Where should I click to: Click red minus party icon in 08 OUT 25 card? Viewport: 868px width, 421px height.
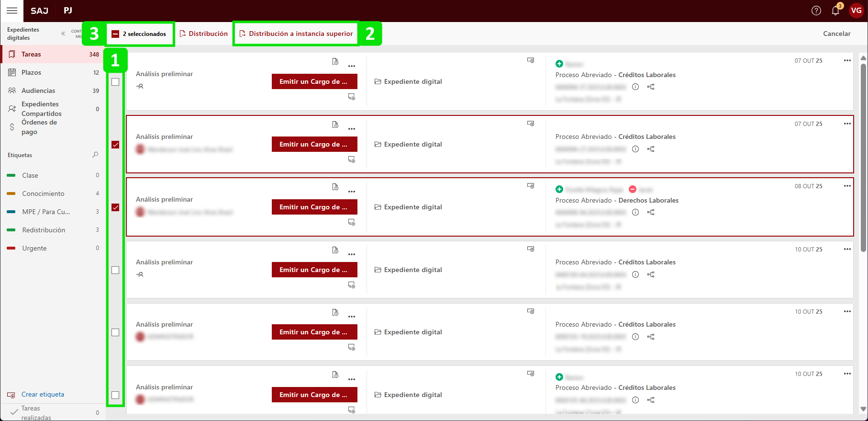633,189
